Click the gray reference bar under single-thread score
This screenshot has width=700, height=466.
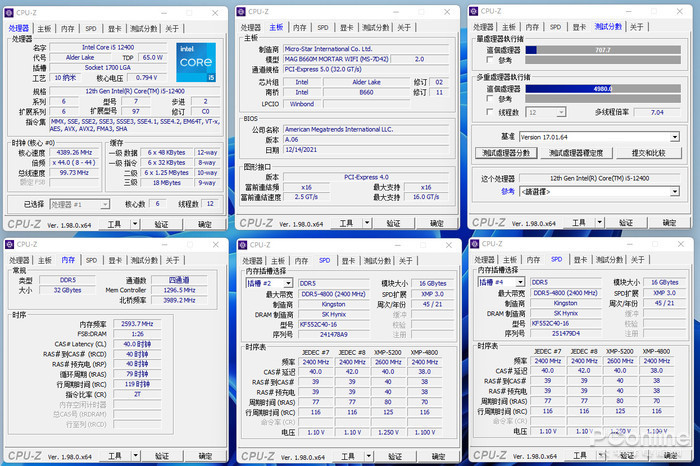coord(603,60)
